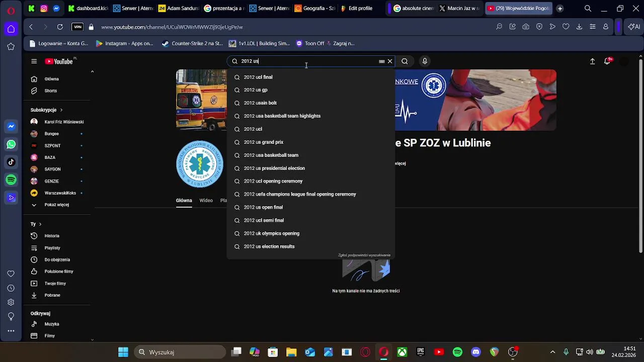Viewport: 644px width, 362px height.
Task: Open Counter-Strike 2 bookmark
Action: point(192,43)
